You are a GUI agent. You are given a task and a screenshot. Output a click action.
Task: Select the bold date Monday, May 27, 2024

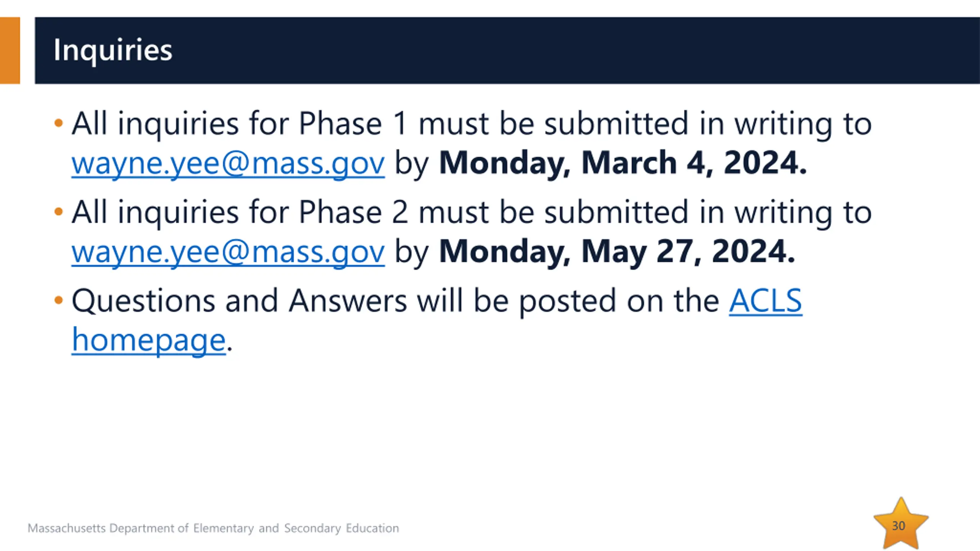pyautogui.click(x=617, y=252)
